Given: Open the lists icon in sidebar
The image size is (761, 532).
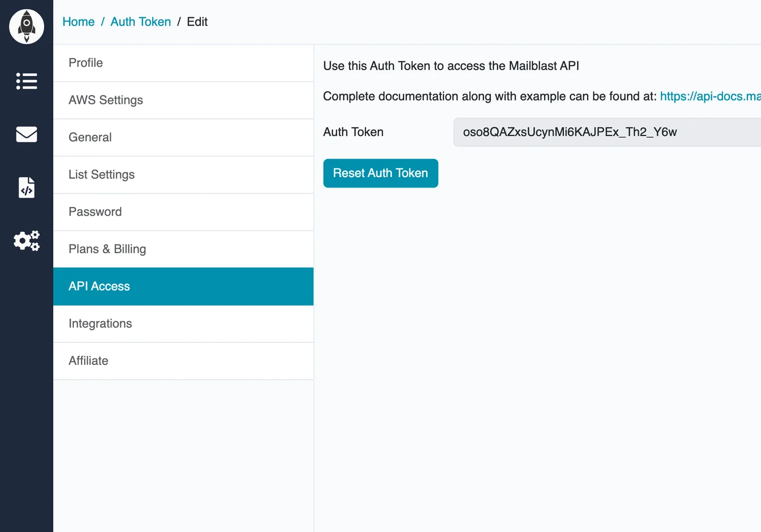Looking at the screenshot, I should [x=27, y=81].
